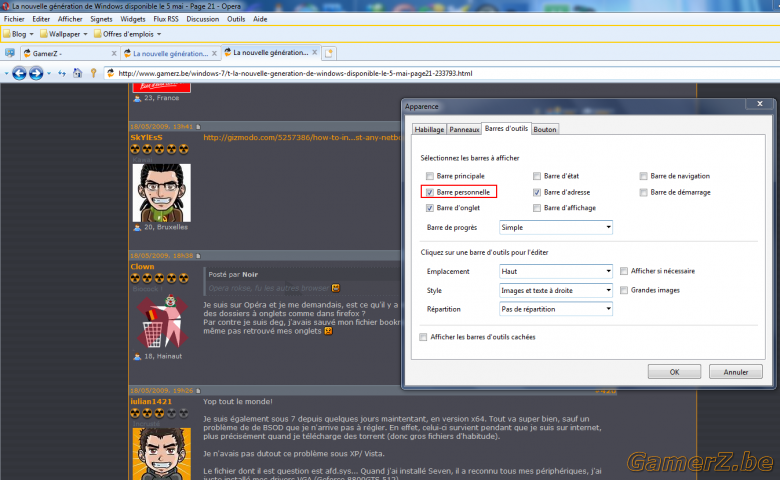Viewport: 780px width, 480px height.
Task: Open the home page icon
Action: tap(77, 74)
